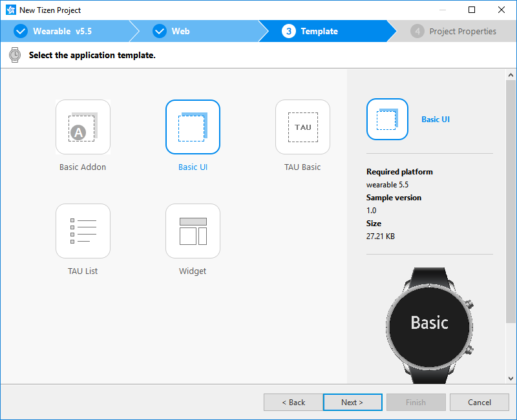The width and height of the screenshot is (517, 420).
Task: Click the scrollbar down arrow
Action: [x=511, y=378]
